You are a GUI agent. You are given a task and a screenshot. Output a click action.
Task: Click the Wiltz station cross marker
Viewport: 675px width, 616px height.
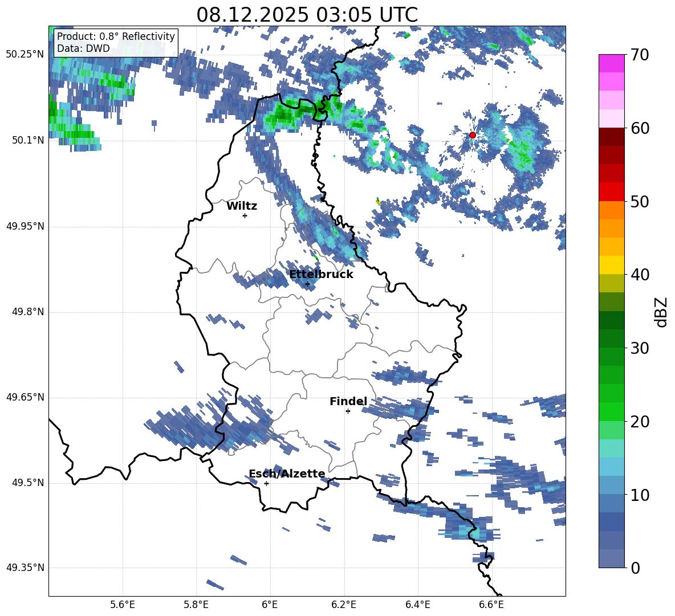pos(245,215)
